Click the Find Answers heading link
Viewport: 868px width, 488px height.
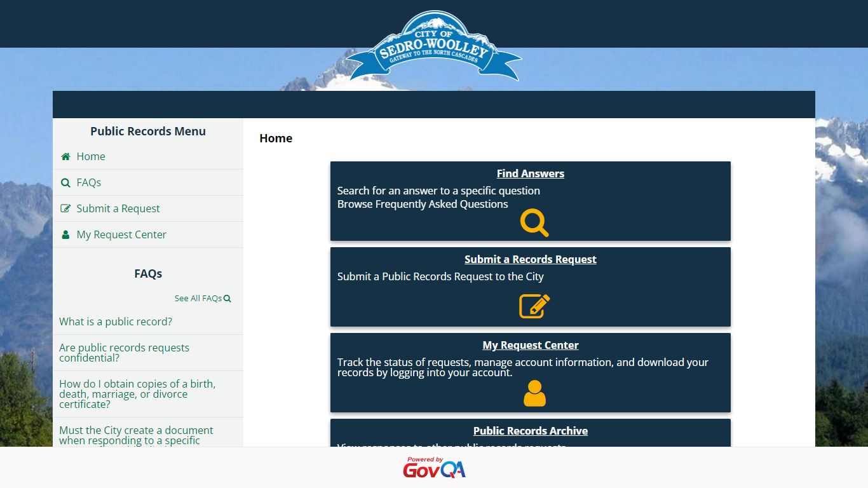coord(531,173)
